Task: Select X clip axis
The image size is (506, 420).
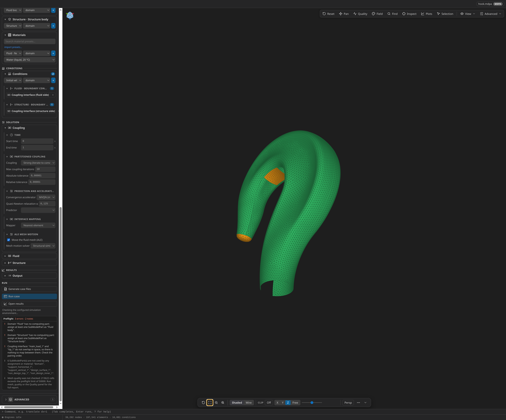Action: click(x=277, y=402)
